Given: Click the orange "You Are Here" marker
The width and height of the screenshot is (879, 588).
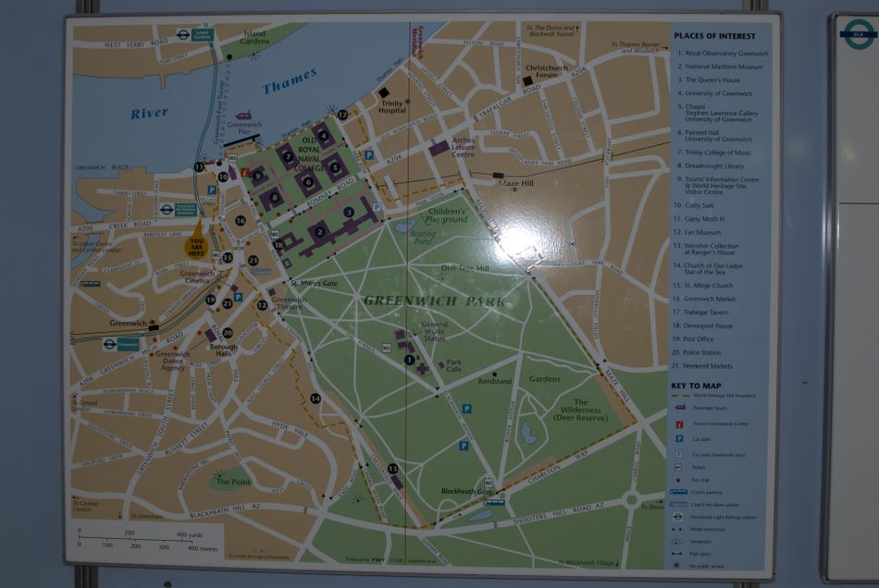Looking at the screenshot, I should 196,240.
